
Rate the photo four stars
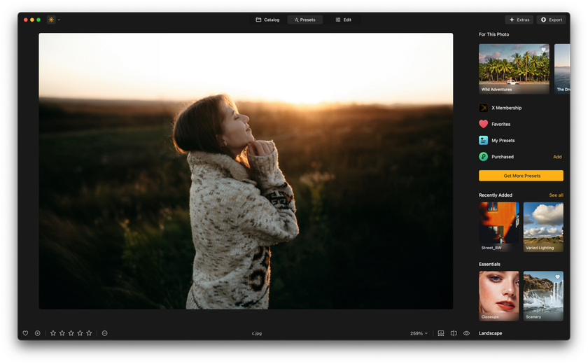tap(80, 333)
